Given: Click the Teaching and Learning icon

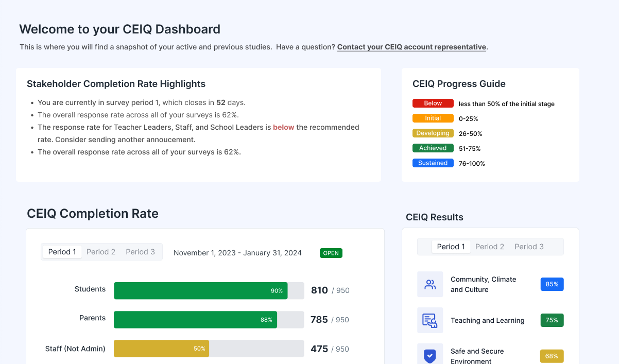Looking at the screenshot, I should tap(430, 320).
